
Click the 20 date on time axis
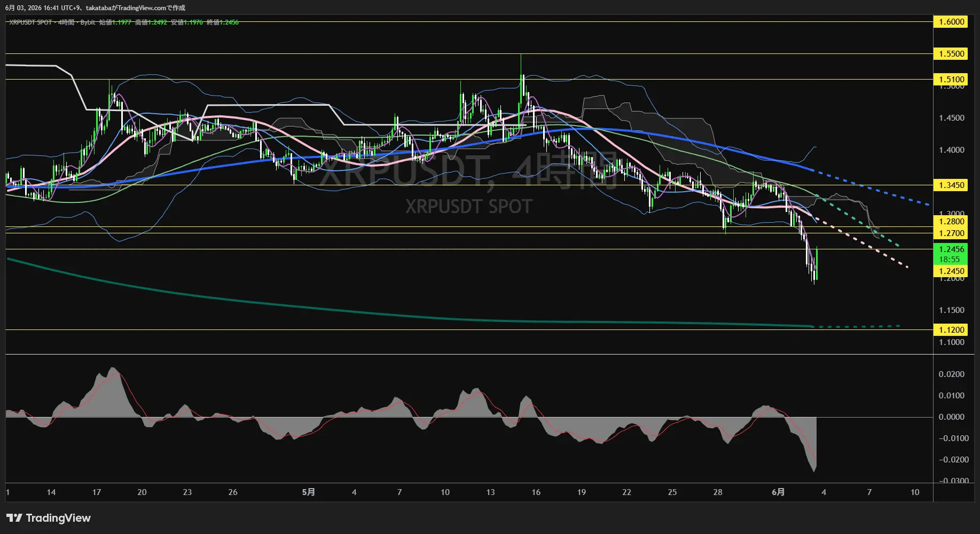[142, 492]
